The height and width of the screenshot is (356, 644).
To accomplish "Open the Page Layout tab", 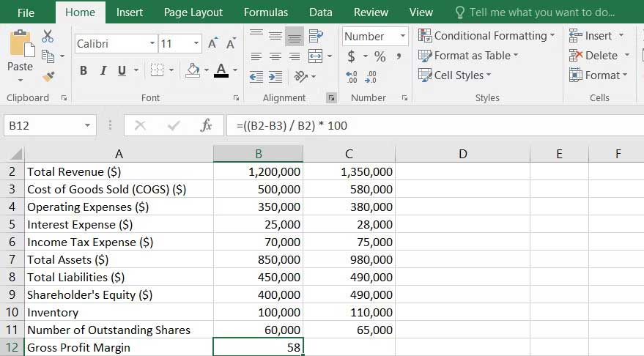I will [x=193, y=12].
